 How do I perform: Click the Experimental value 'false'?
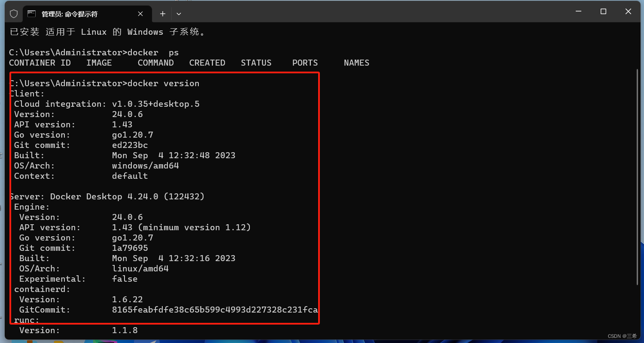coord(125,279)
